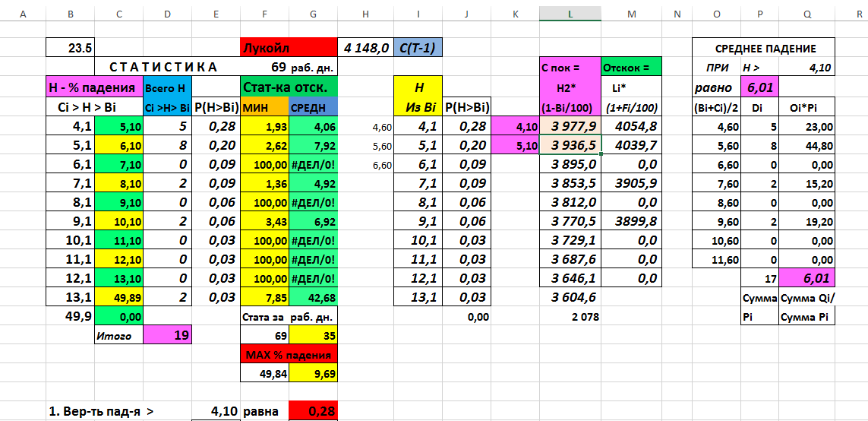The image size is (868, 421).
Task: Click the yellow cell 49,89
Action: coord(119,297)
